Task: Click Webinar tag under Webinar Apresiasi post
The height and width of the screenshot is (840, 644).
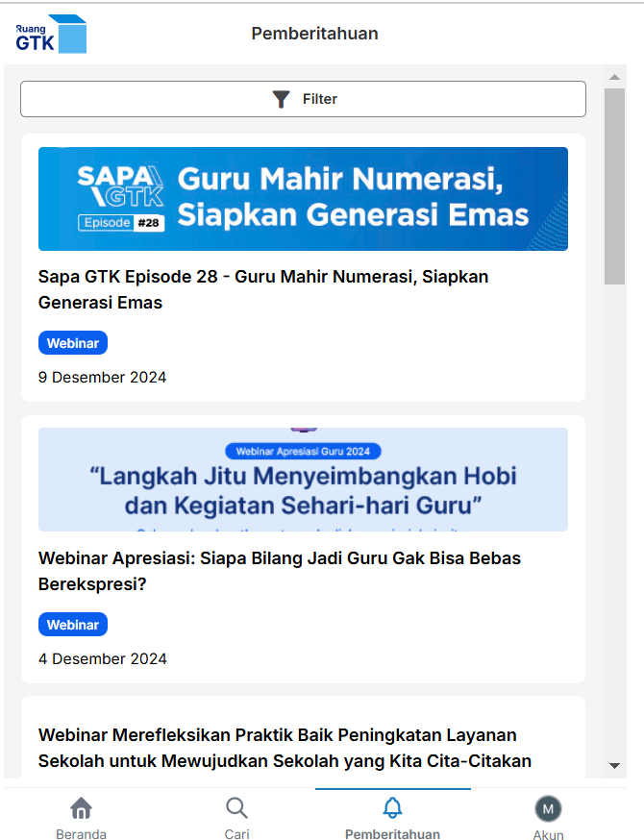Action: (73, 625)
